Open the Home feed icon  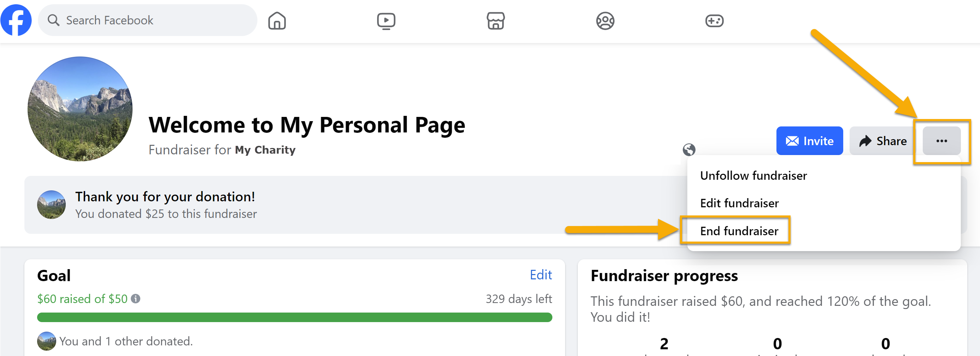[x=277, y=20]
